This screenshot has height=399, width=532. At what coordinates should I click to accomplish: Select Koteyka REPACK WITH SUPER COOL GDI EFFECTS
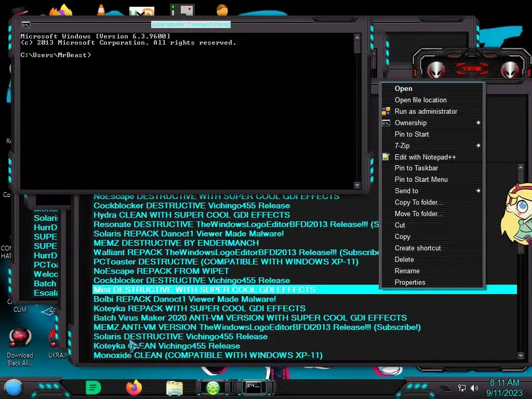(199, 309)
